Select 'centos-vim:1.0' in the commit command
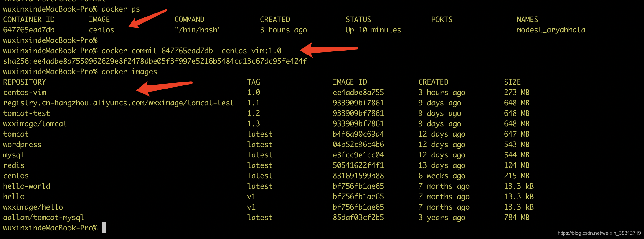Screen dimensions: 644x239 pos(251,51)
